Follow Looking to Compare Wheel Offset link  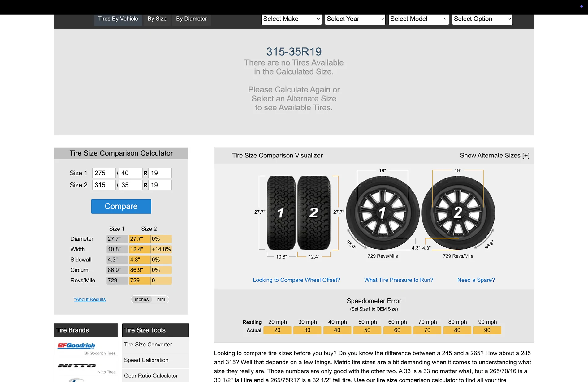tap(296, 280)
